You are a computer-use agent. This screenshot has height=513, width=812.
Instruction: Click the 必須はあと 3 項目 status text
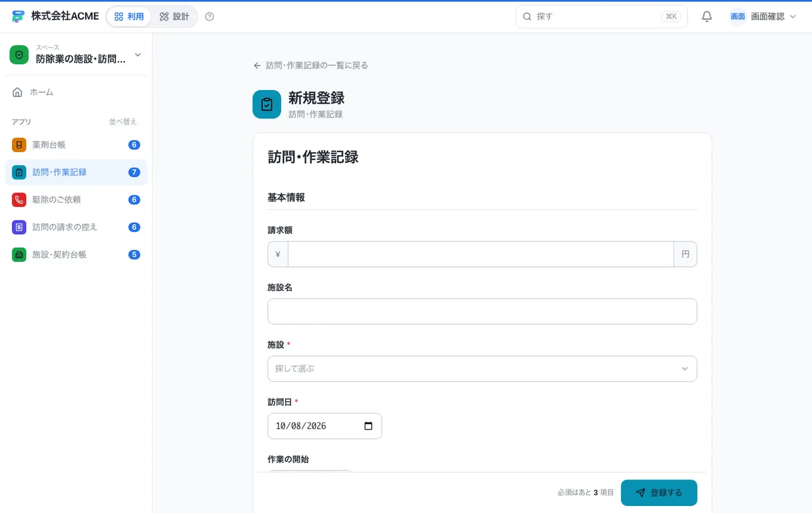coord(586,493)
